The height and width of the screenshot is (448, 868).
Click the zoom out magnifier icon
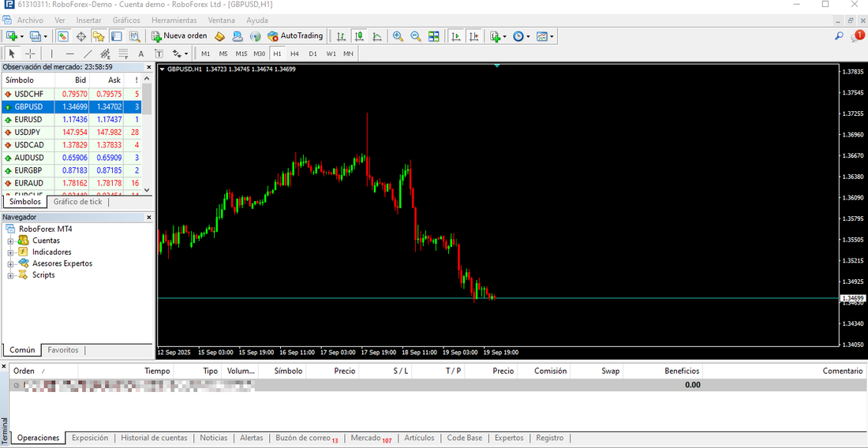[x=416, y=36]
